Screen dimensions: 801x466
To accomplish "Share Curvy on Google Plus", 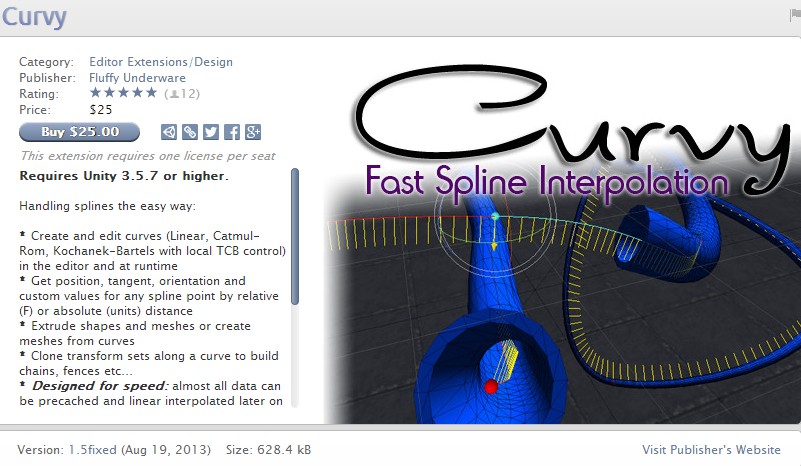I will point(253,132).
